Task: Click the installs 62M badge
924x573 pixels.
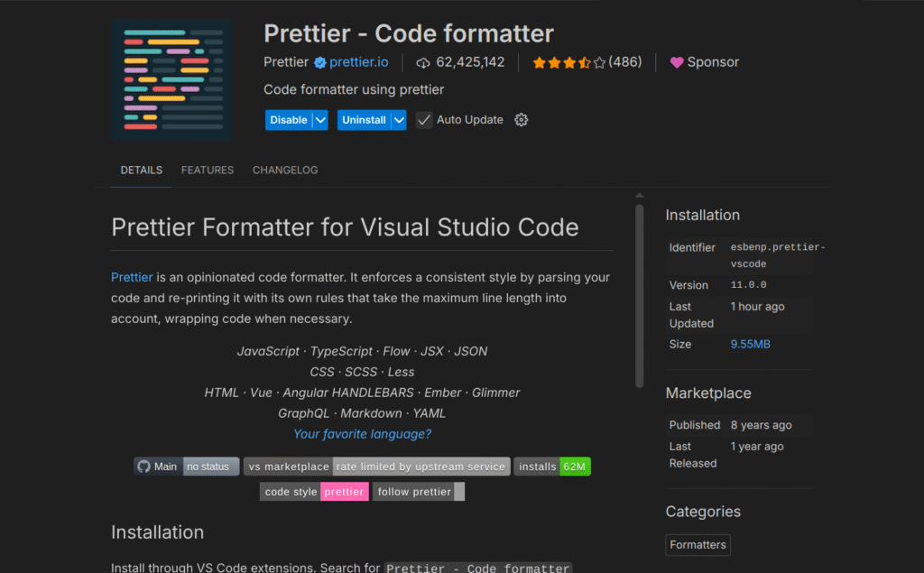Action: (x=552, y=467)
